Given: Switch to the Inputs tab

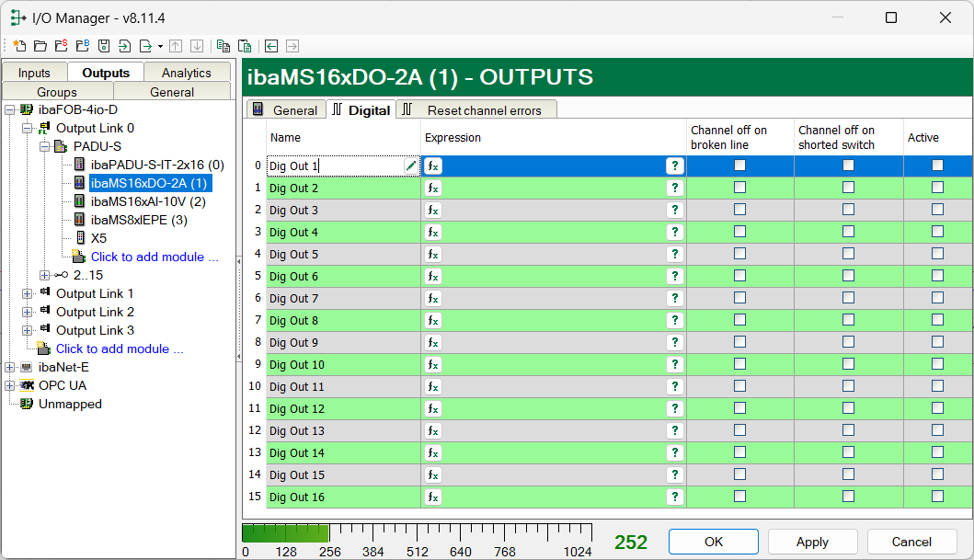Looking at the screenshot, I should click(34, 73).
